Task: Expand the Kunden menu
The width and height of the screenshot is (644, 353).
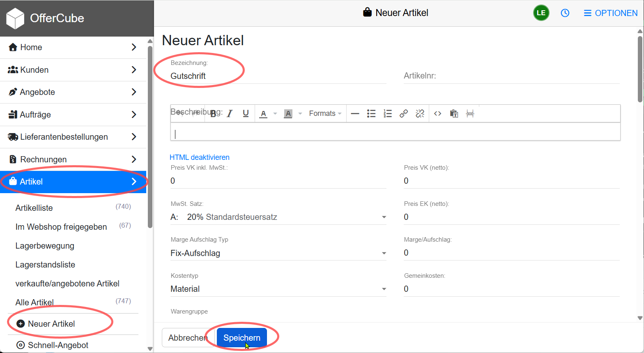Action: click(x=73, y=70)
